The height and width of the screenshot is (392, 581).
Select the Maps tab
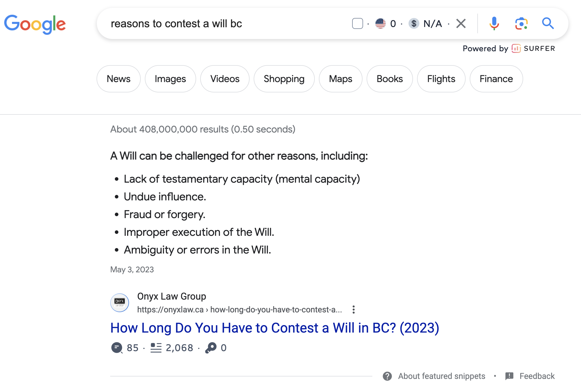point(340,79)
